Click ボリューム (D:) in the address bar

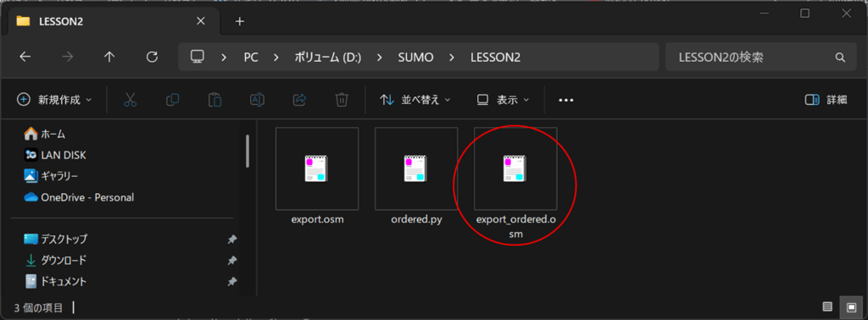pos(328,58)
